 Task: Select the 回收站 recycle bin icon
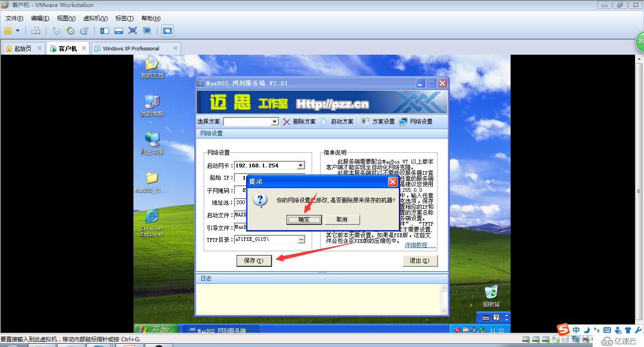point(491,296)
